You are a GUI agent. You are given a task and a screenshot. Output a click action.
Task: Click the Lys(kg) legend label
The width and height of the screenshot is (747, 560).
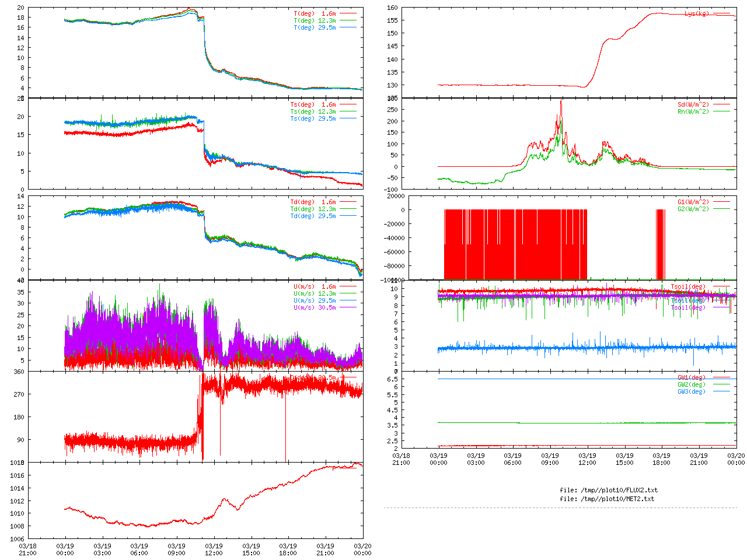[x=696, y=13]
